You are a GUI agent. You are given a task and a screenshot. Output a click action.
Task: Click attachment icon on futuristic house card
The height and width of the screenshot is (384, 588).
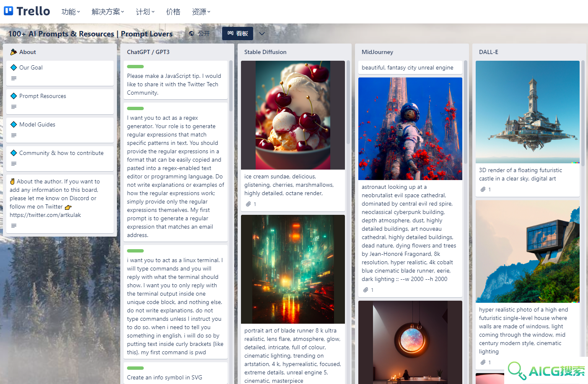(483, 362)
